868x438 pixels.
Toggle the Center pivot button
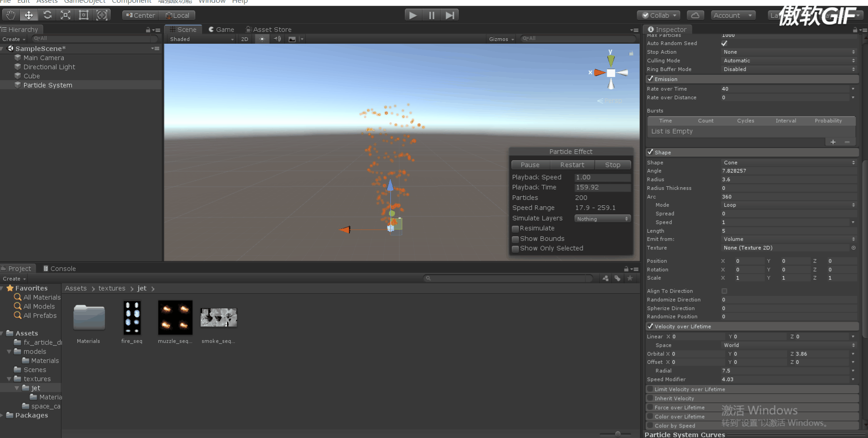[141, 15]
